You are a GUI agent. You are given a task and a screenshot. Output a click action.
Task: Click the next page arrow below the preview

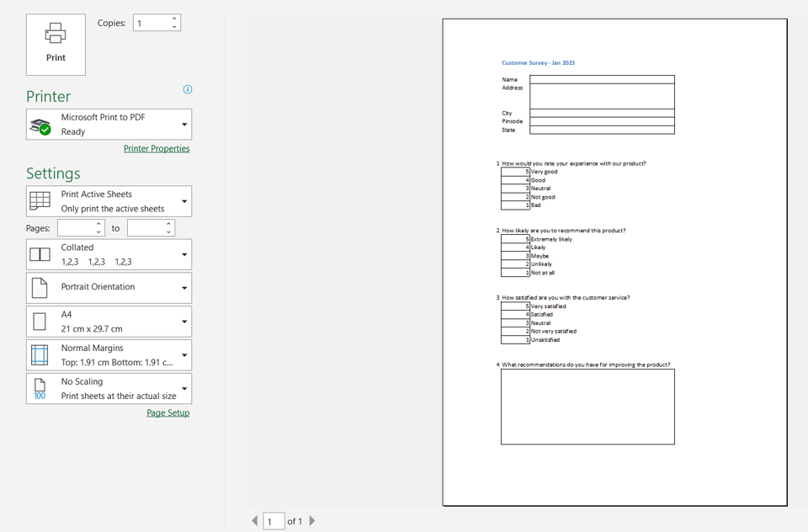pyautogui.click(x=311, y=521)
